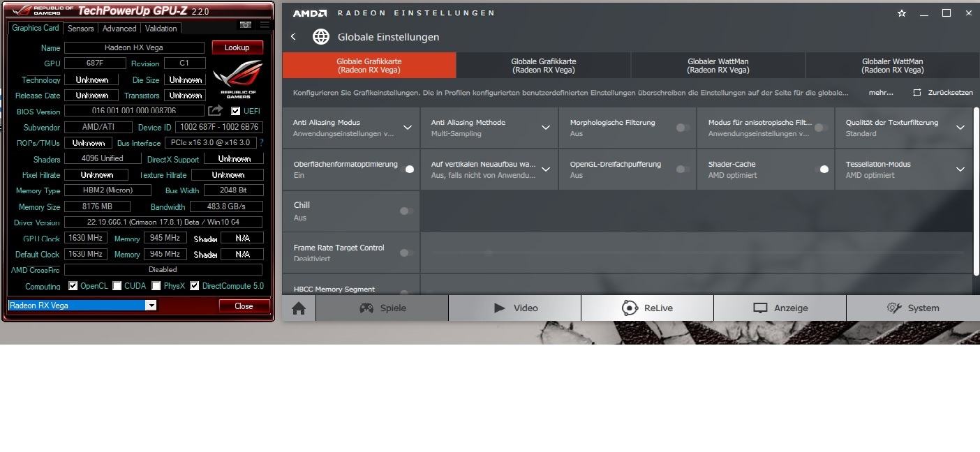Click the Name field Radeon RX Vega
The image size is (980, 452).
click(134, 47)
